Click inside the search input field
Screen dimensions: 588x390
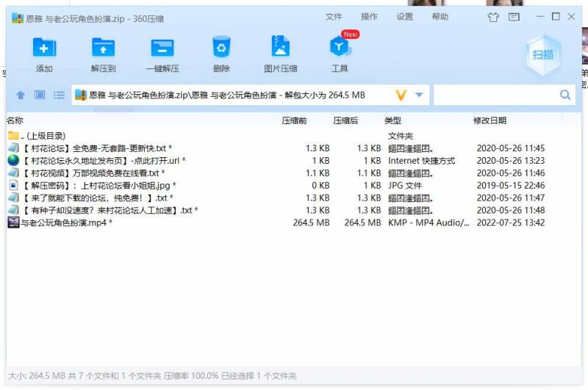pos(494,95)
